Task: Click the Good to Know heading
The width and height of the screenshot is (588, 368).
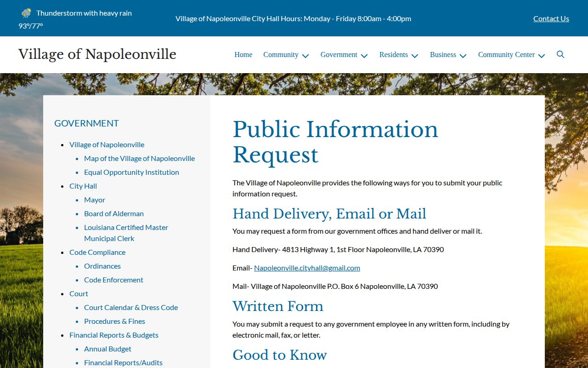Action: [x=280, y=355]
